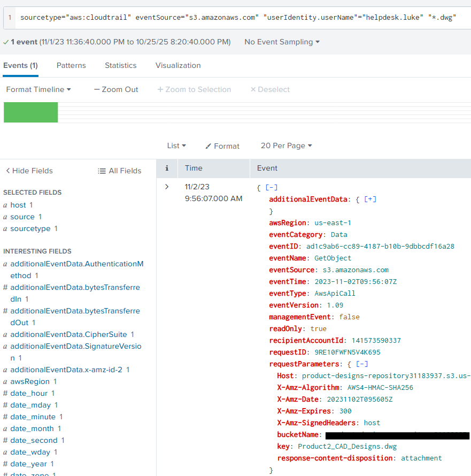Collapse requestParameters JSON section
Image resolution: width=471 pixels, height=476 pixels.
(362, 364)
